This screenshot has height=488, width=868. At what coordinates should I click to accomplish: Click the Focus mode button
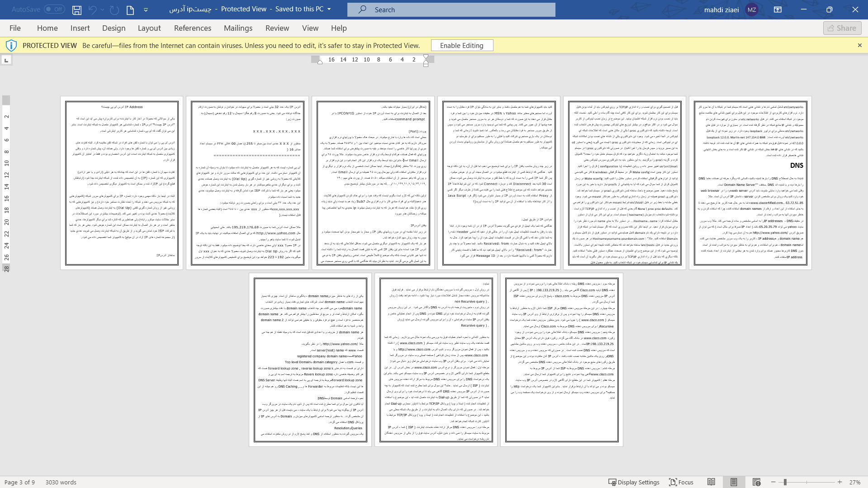pos(681,482)
